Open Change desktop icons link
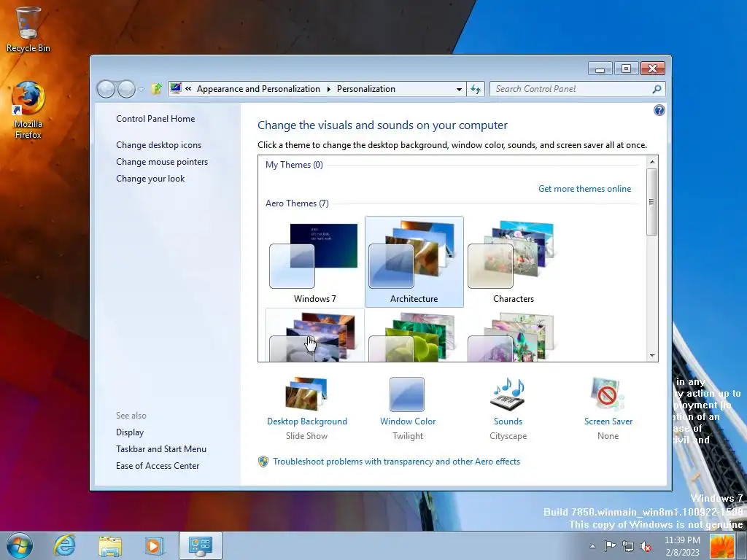747x560 pixels. point(158,145)
